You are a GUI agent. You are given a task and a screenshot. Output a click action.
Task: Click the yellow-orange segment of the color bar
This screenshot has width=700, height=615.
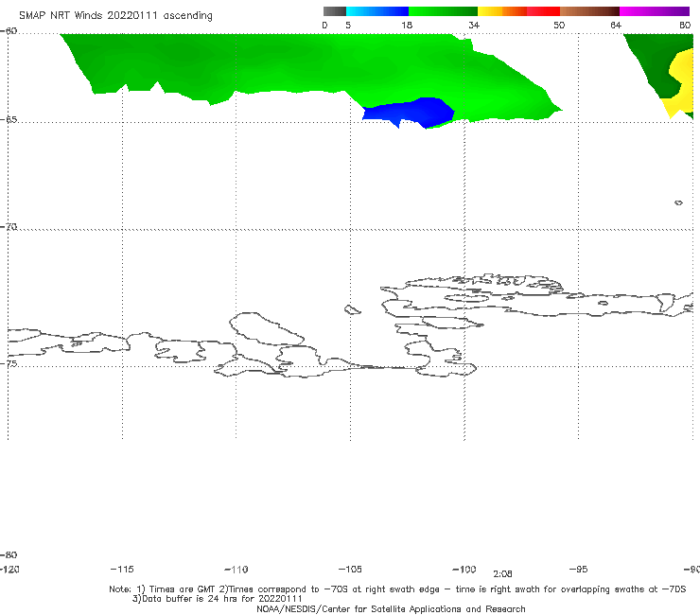pos(502,11)
